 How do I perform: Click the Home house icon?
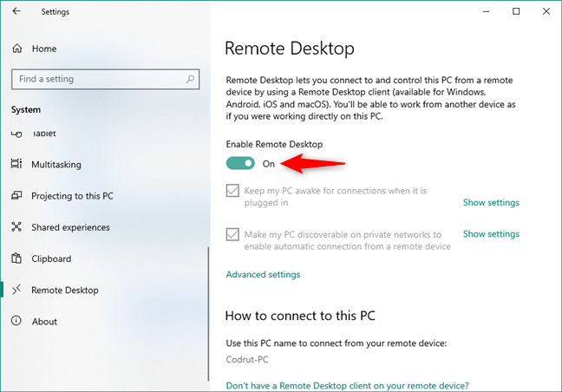coord(17,49)
